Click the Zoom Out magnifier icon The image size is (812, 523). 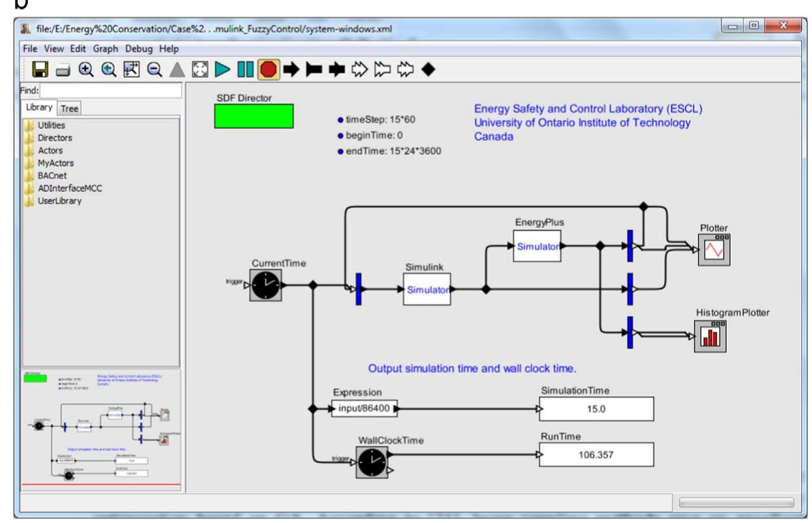154,70
